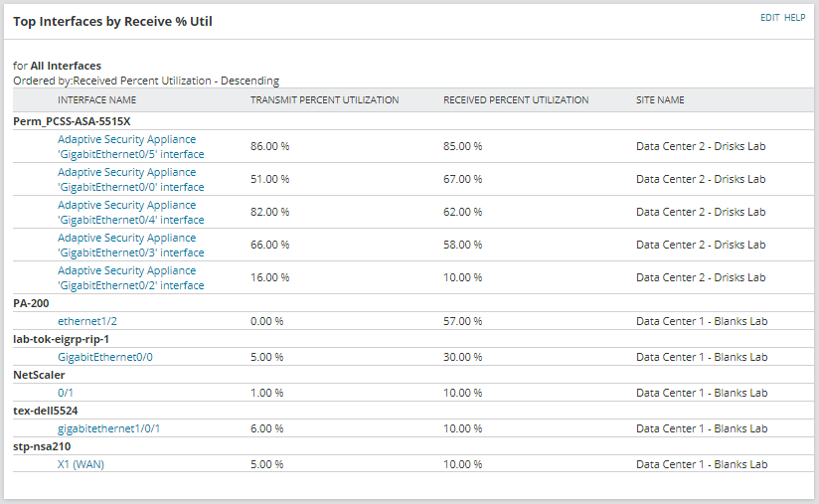
Task: Open the NetScaler 0/1 interface
Action: 66,393
